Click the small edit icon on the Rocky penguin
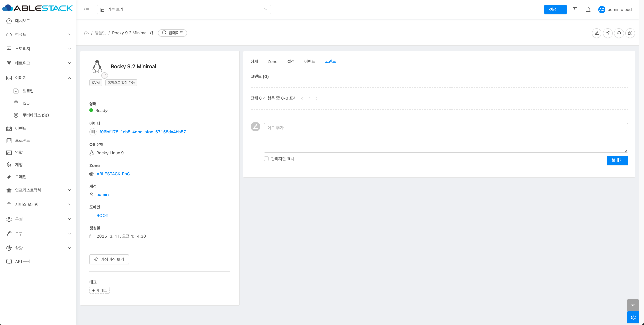 [105, 76]
